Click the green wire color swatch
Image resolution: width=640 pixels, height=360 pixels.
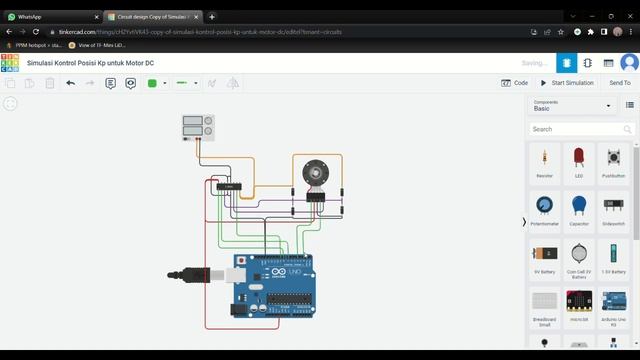click(152, 83)
